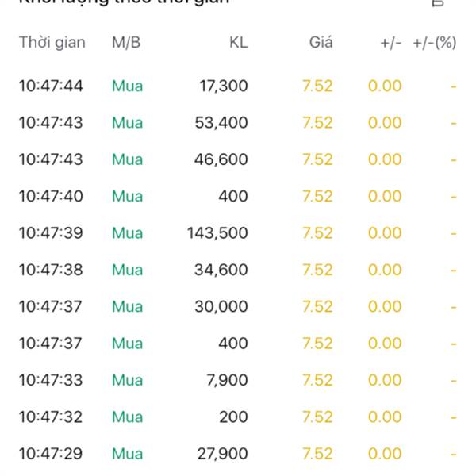
Task: Select the 'KL' column header
Action: (238, 43)
